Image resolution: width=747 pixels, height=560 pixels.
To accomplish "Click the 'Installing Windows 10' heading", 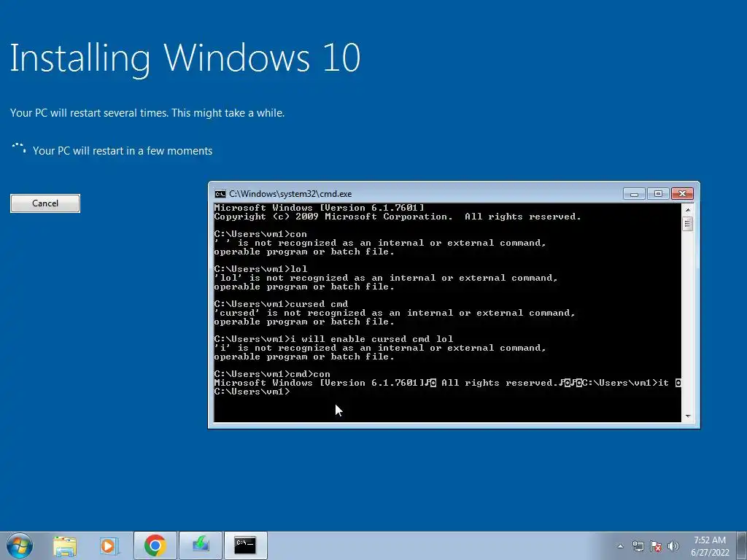I will [x=185, y=58].
